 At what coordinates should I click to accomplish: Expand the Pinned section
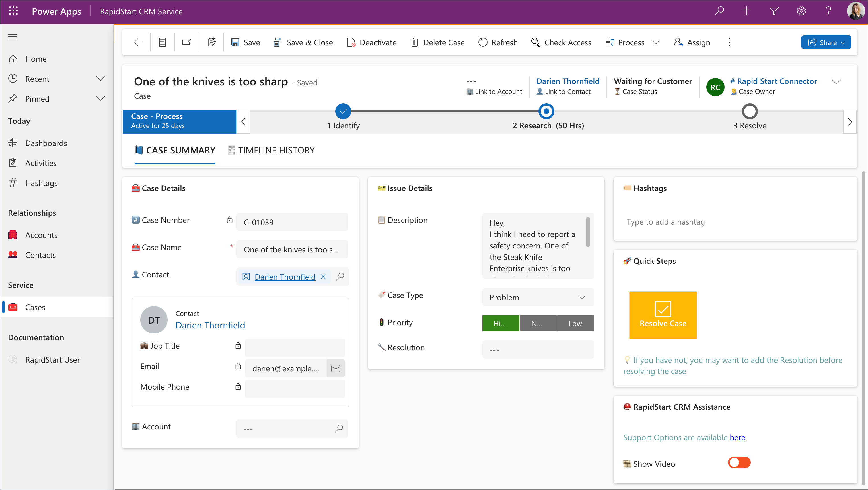pos(100,98)
